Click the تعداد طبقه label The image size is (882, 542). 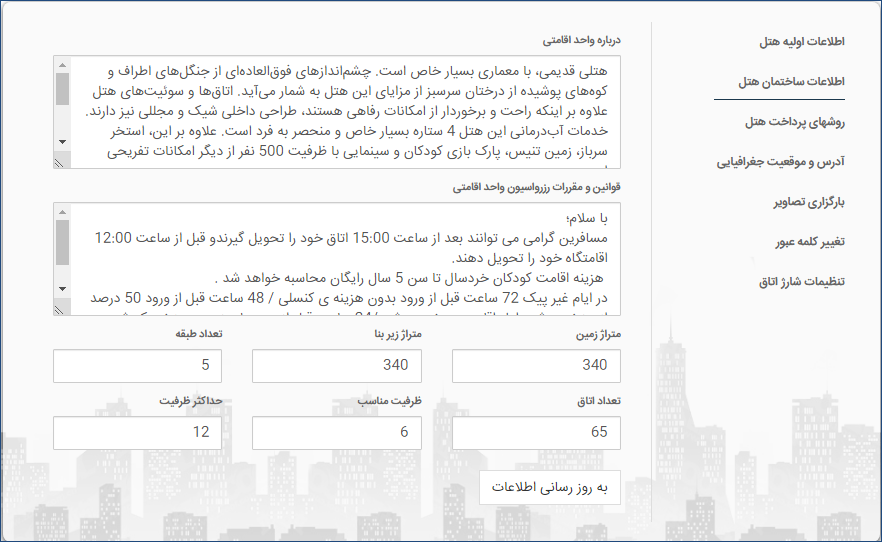point(199,334)
